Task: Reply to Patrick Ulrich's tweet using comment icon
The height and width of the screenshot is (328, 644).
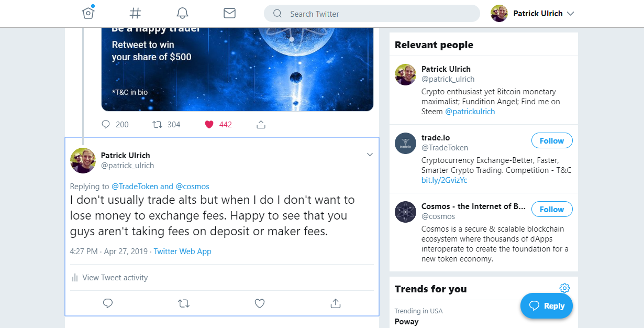Action: (x=108, y=303)
